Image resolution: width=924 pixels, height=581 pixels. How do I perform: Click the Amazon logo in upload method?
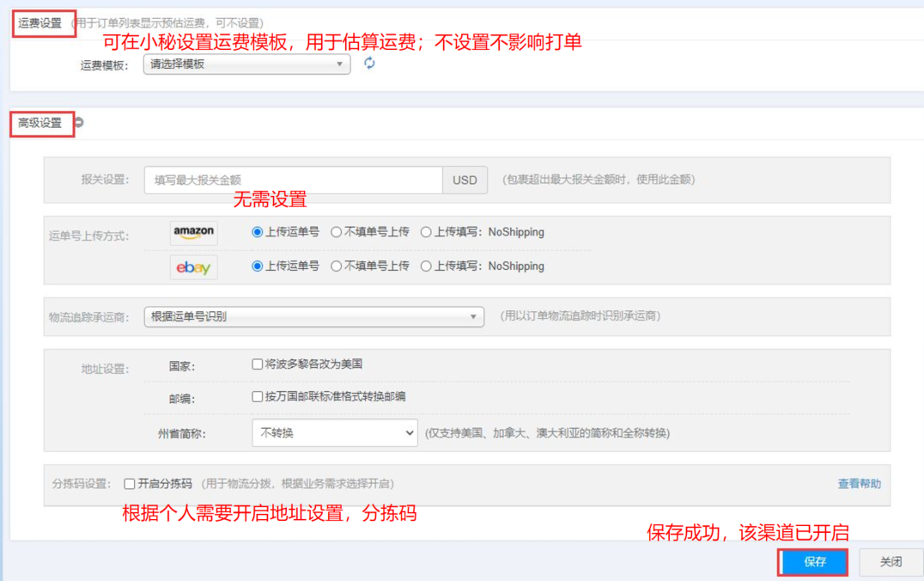(x=194, y=232)
